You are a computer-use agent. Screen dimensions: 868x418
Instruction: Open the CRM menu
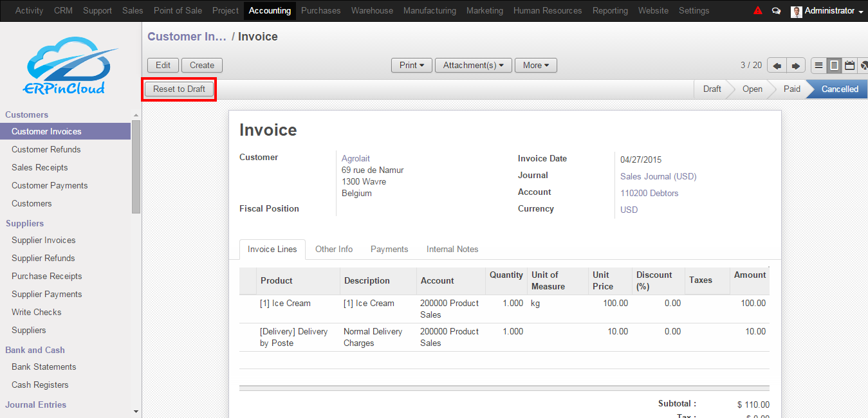(x=63, y=11)
